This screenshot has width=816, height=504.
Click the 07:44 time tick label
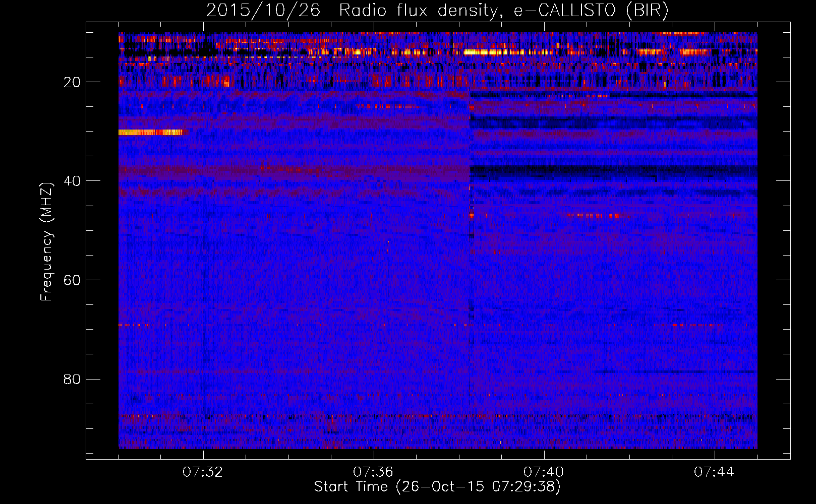click(714, 472)
